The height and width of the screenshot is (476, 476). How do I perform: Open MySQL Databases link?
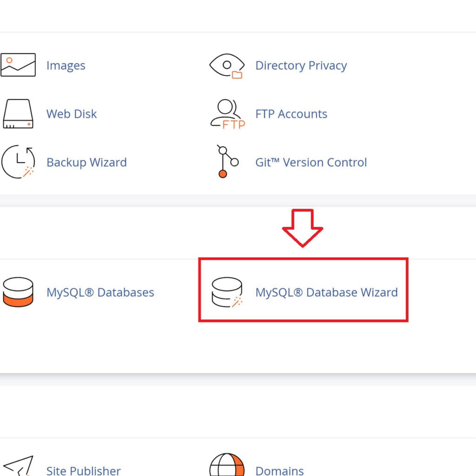click(x=100, y=292)
